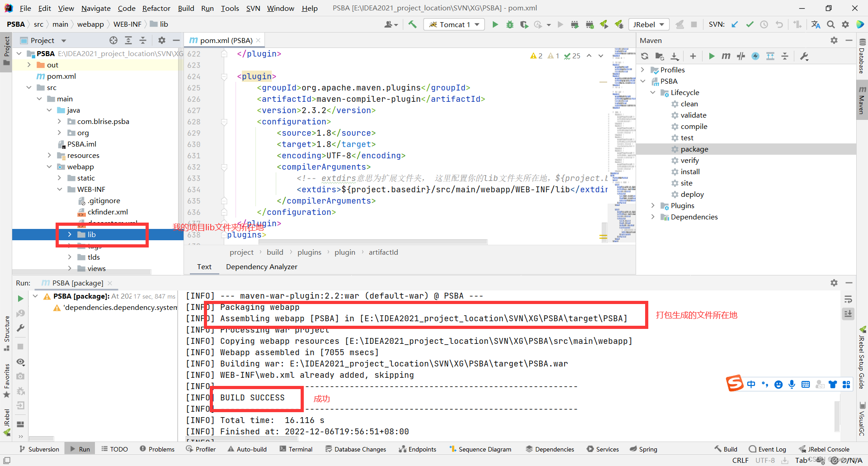
Task: Select the package lifecycle phase
Action: (x=694, y=149)
